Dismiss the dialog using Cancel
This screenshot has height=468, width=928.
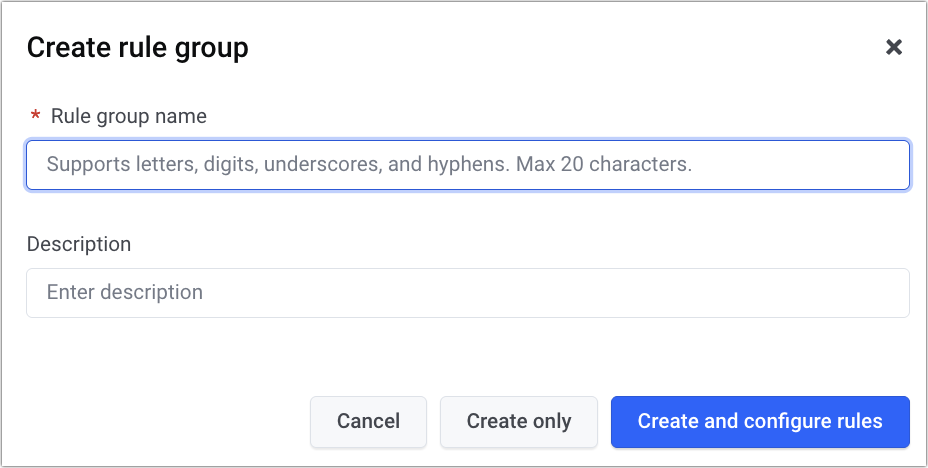368,421
